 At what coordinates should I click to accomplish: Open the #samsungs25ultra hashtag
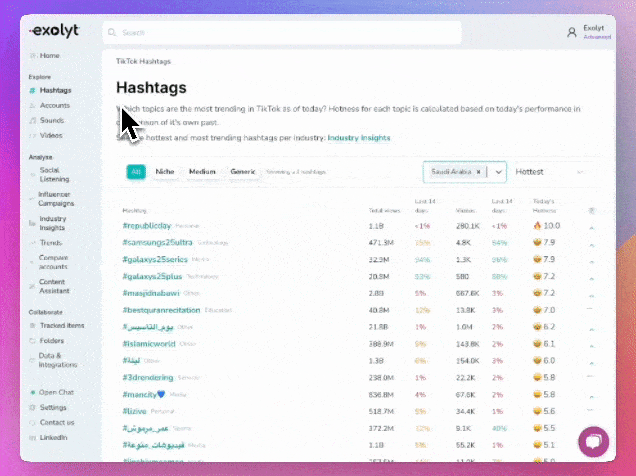point(157,242)
